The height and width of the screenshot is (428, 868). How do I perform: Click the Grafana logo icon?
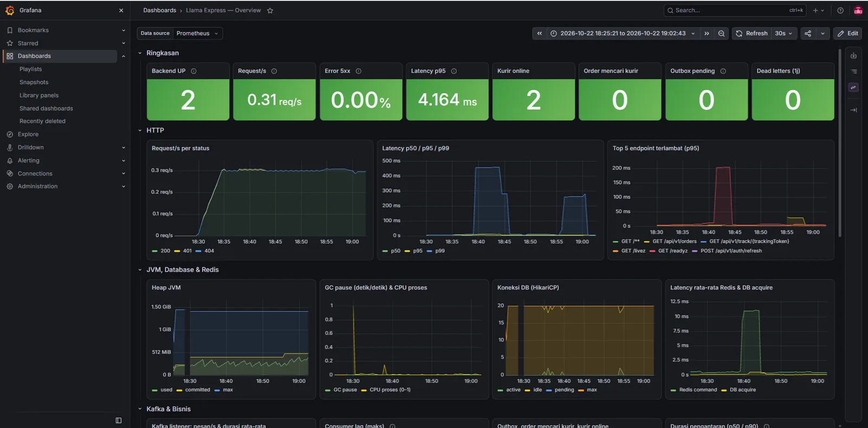pyautogui.click(x=10, y=10)
